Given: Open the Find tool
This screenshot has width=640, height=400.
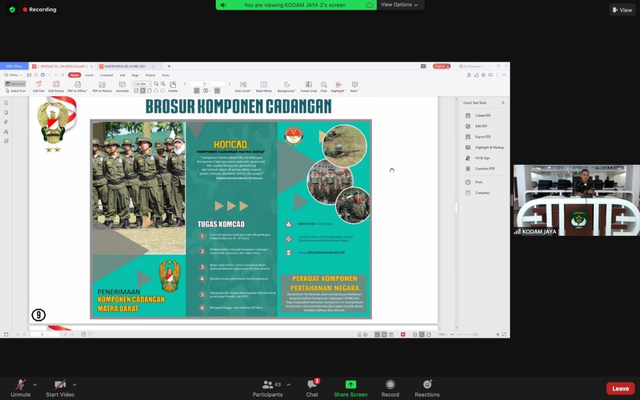Looking at the screenshot, I should (x=324, y=87).
